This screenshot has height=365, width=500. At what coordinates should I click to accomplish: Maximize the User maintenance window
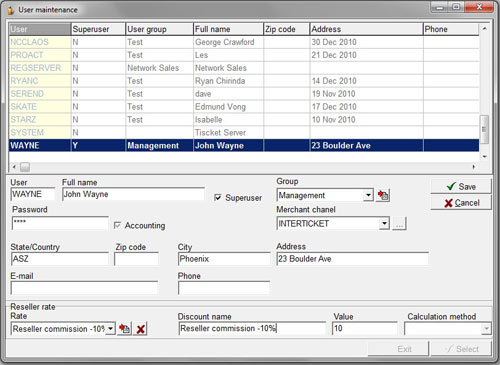456,7
